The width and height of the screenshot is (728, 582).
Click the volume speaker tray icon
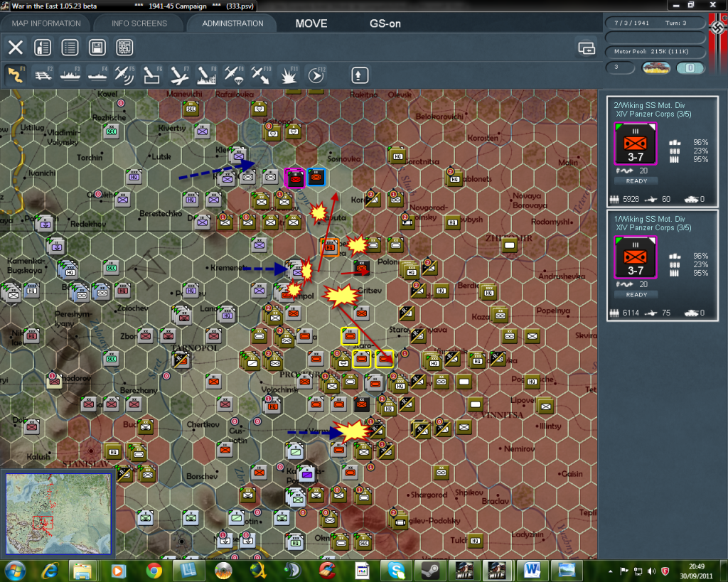click(x=651, y=571)
